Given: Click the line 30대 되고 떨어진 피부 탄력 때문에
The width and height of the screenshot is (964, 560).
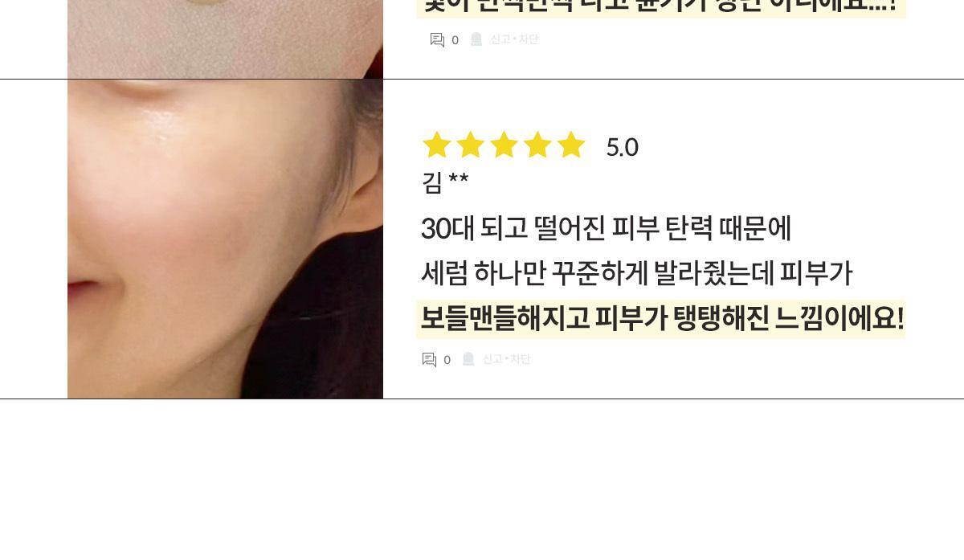Looking at the screenshot, I should (x=607, y=229).
